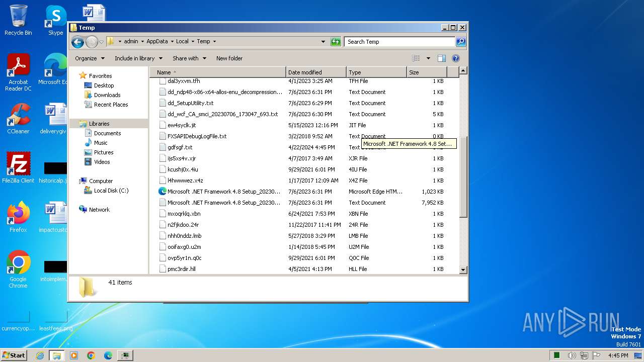Click the search magnifier icon

[461, 42]
